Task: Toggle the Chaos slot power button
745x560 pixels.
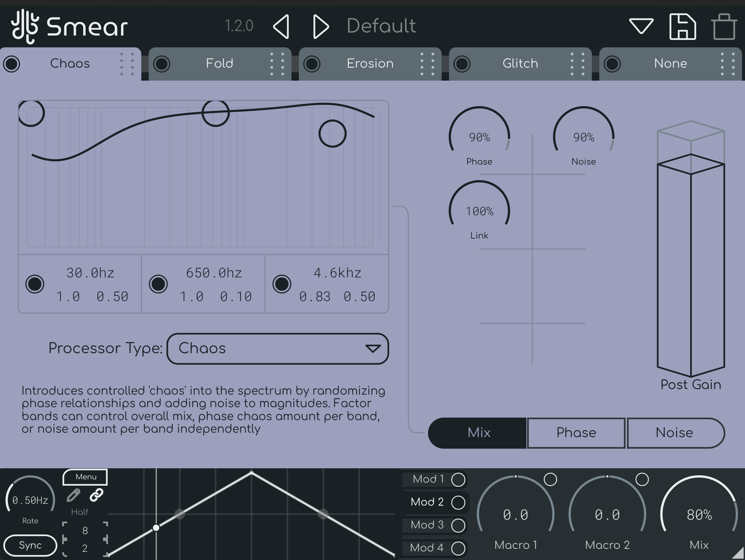Action: [11, 64]
